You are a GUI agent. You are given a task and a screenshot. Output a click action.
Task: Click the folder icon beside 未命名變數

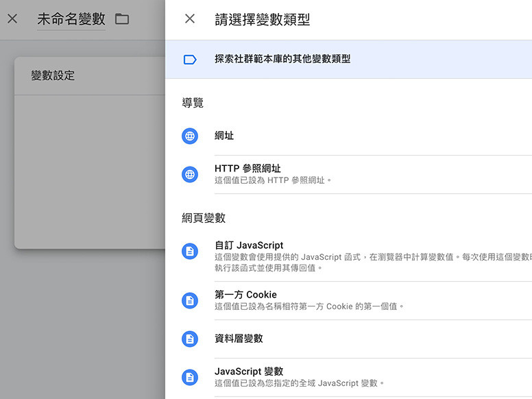pos(122,19)
